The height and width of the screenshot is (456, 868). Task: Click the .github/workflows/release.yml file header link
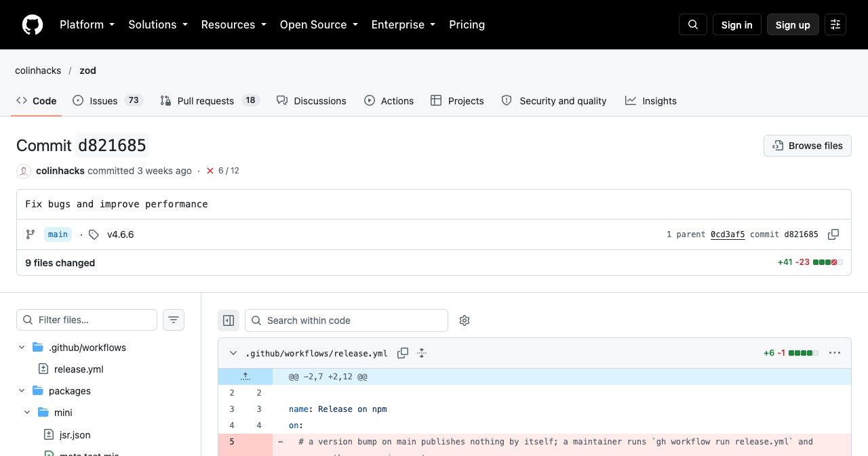pyautogui.click(x=317, y=353)
